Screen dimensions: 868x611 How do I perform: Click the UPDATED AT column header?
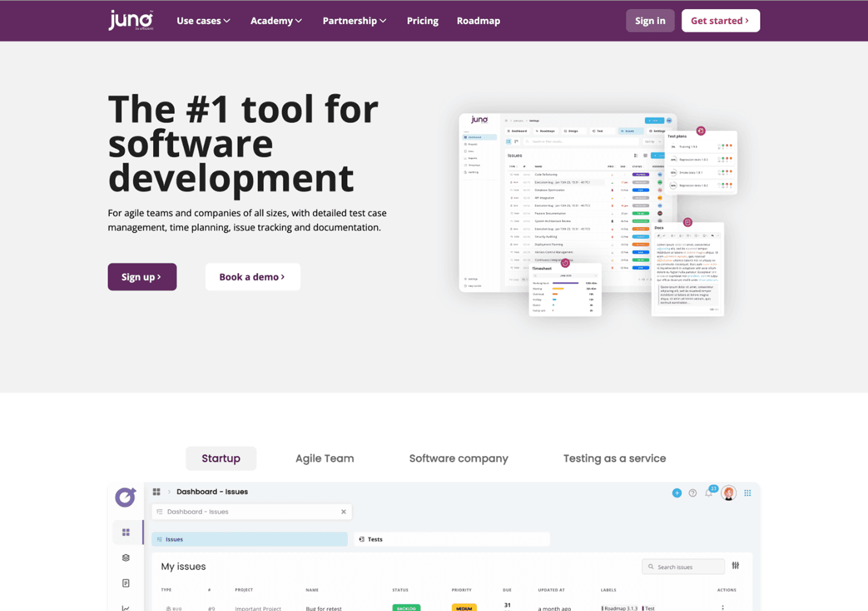(552, 590)
